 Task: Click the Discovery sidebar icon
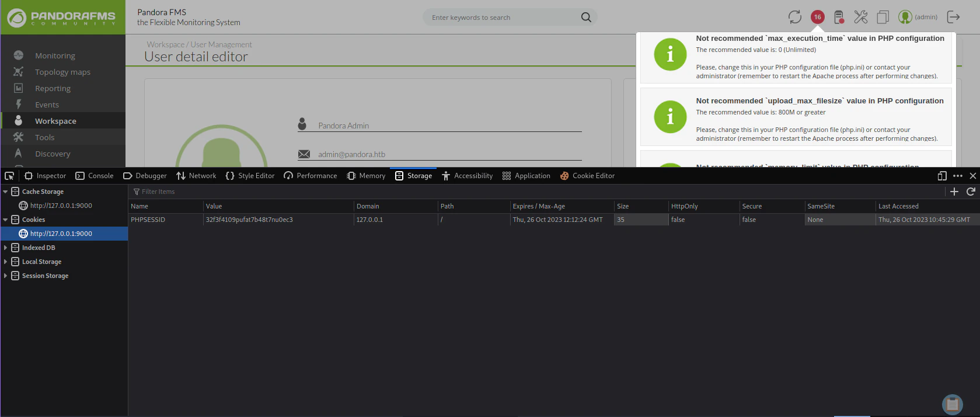tap(19, 153)
